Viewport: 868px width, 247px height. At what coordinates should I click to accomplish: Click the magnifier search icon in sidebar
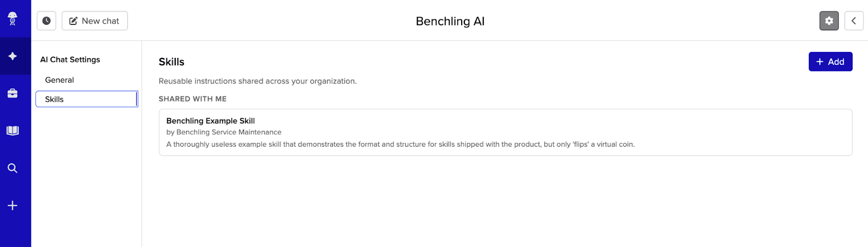click(x=12, y=168)
